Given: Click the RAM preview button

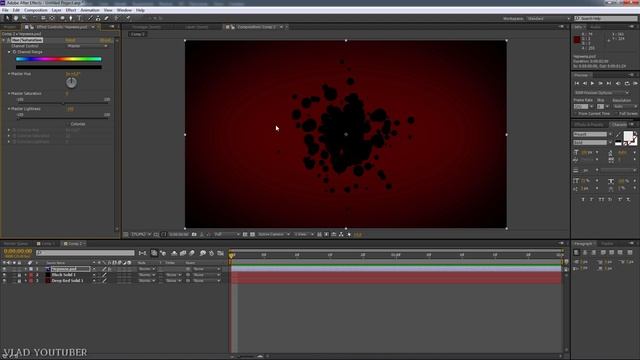Looking at the screenshot, I should click(x=636, y=83).
